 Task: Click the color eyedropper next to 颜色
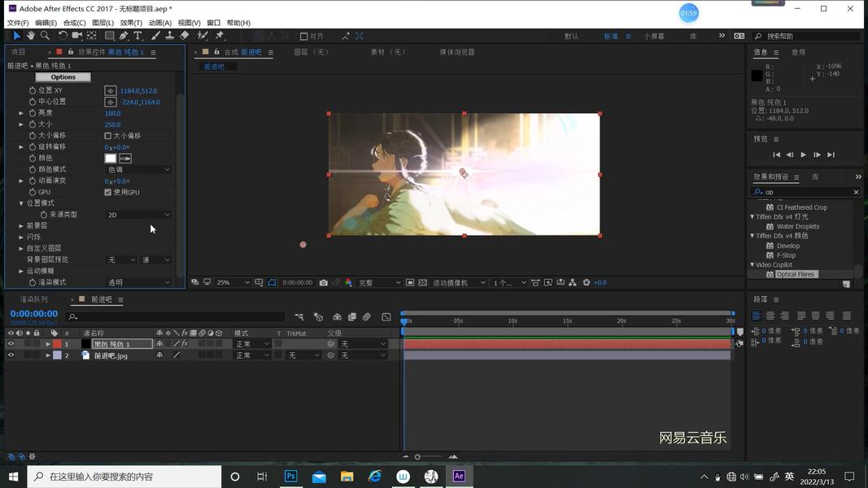point(125,159)
